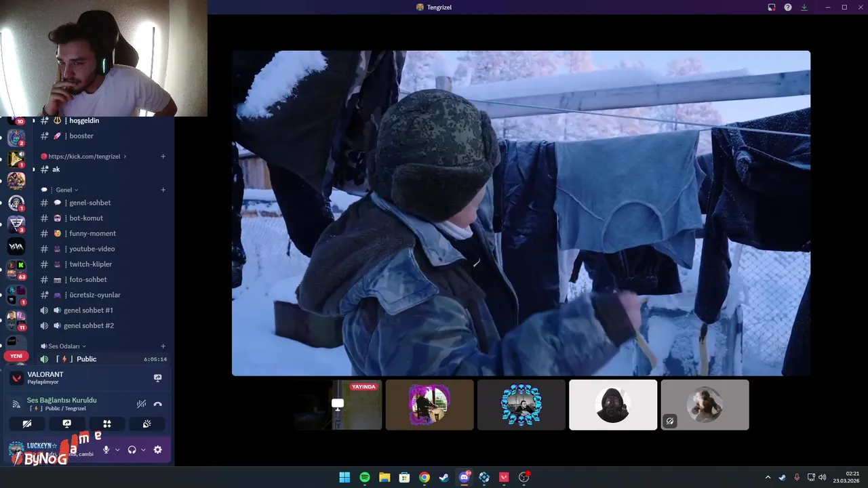This screenshot has height=488, width=868.
Task: Open Google Chrome from the taskbar
Action: coord(424,477)
